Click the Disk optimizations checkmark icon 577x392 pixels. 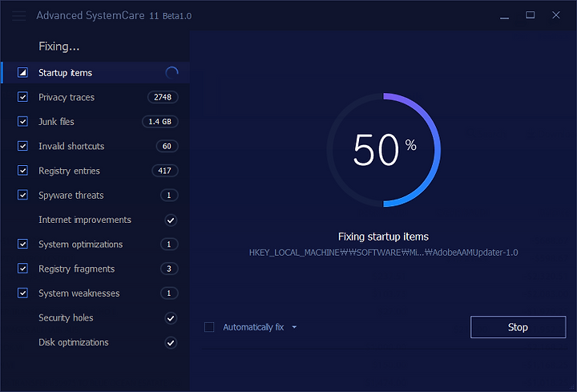[x=171, y=342]
